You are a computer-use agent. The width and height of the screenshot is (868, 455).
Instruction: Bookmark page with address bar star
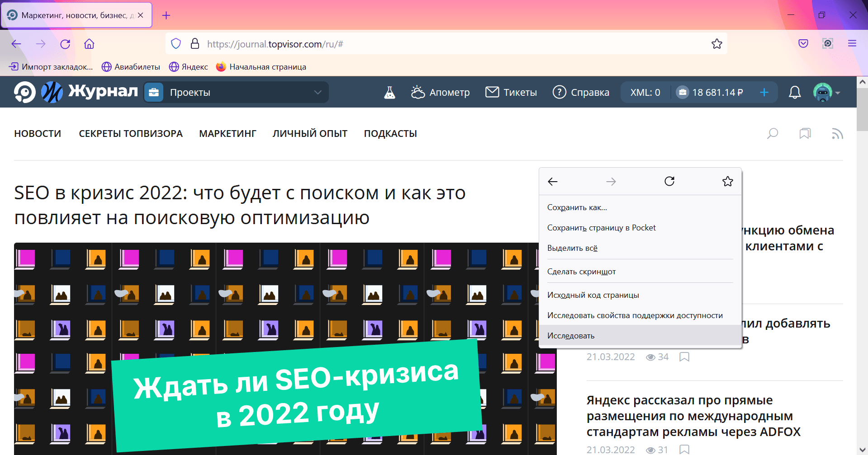[x=716, y=44]
